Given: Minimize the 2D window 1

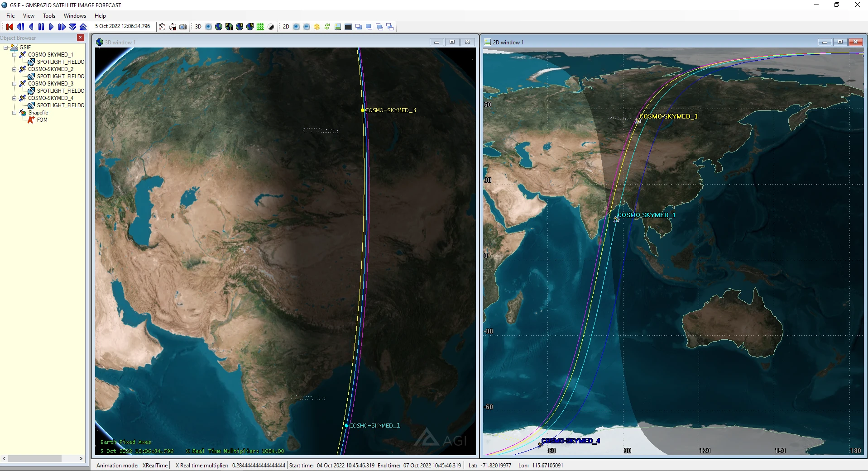Looking at the screenshot, I should [825, 42].
